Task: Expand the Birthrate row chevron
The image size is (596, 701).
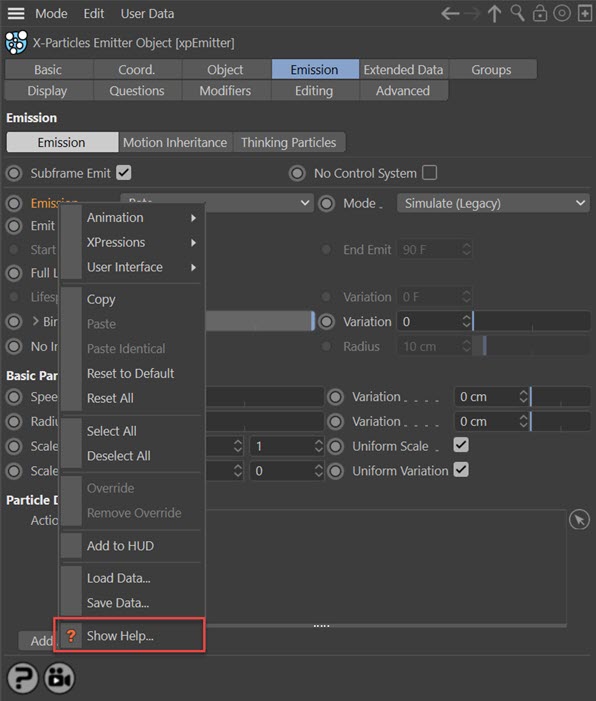Action: tap(35, 321)
